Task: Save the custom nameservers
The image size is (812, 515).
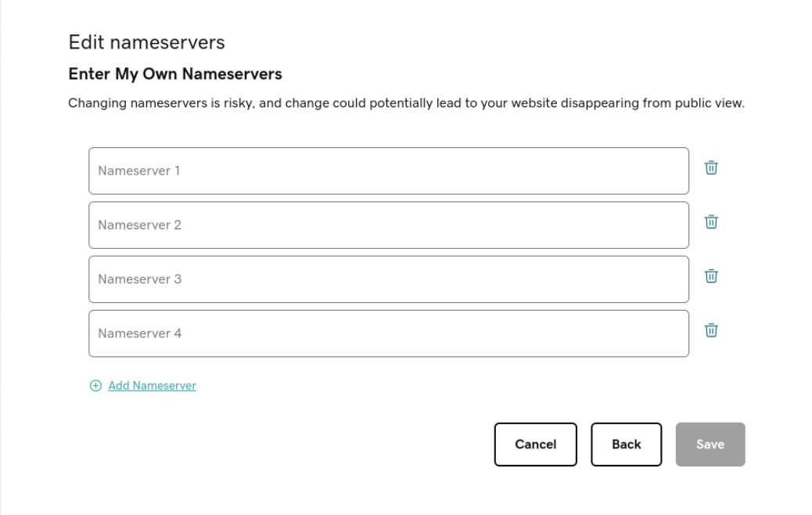Action: [710, 444]
